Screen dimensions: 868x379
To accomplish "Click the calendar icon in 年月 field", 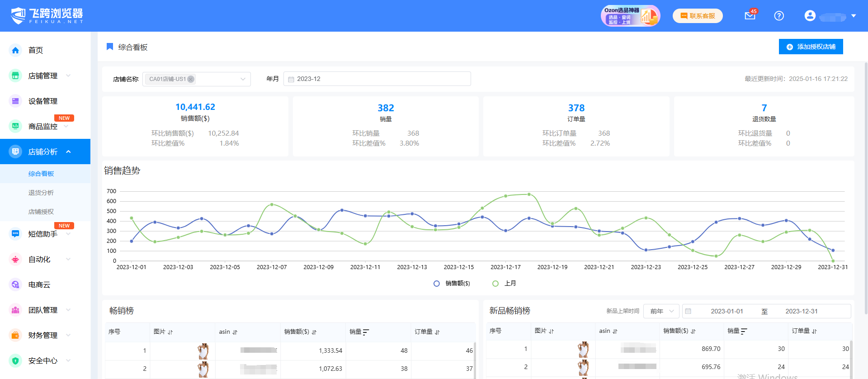I will coord(291,79).
